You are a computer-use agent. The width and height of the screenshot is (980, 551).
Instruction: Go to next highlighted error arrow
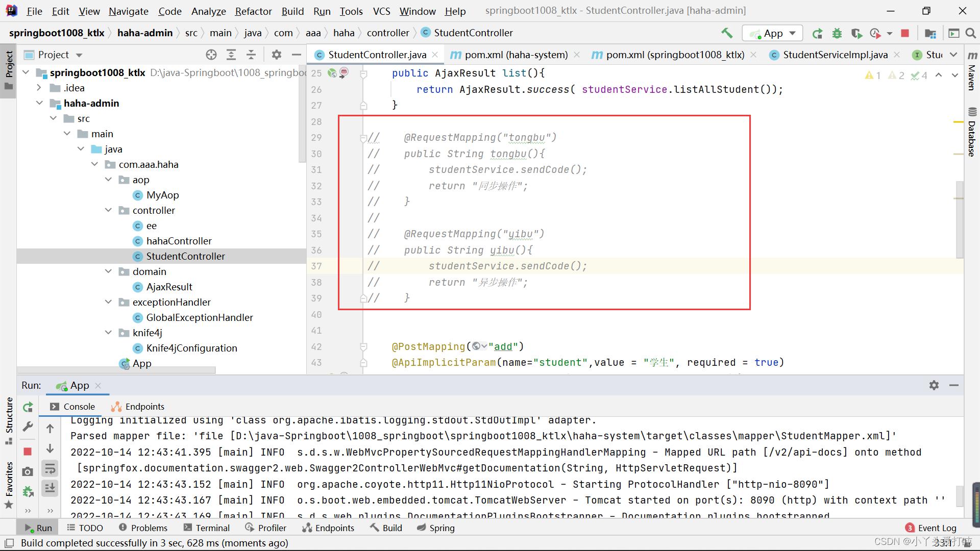tap(955, 75)
